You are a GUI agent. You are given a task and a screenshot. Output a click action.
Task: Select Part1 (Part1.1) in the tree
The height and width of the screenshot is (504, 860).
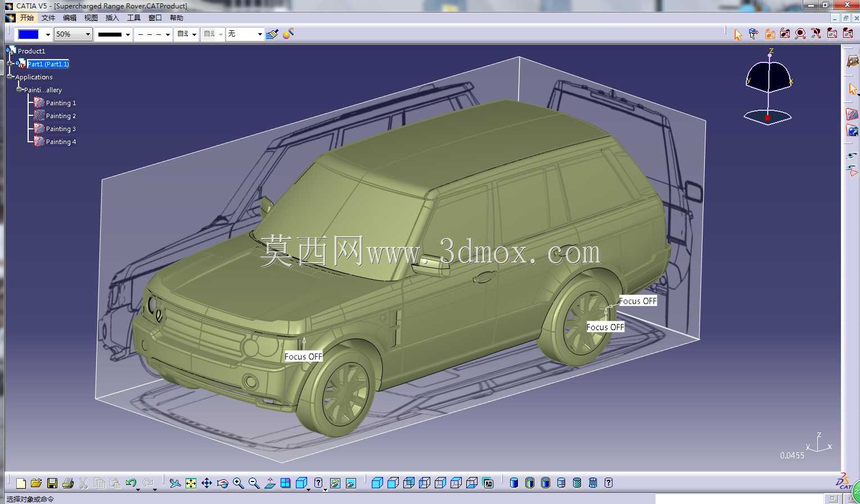pyautogui.click(x=48, y=64)
